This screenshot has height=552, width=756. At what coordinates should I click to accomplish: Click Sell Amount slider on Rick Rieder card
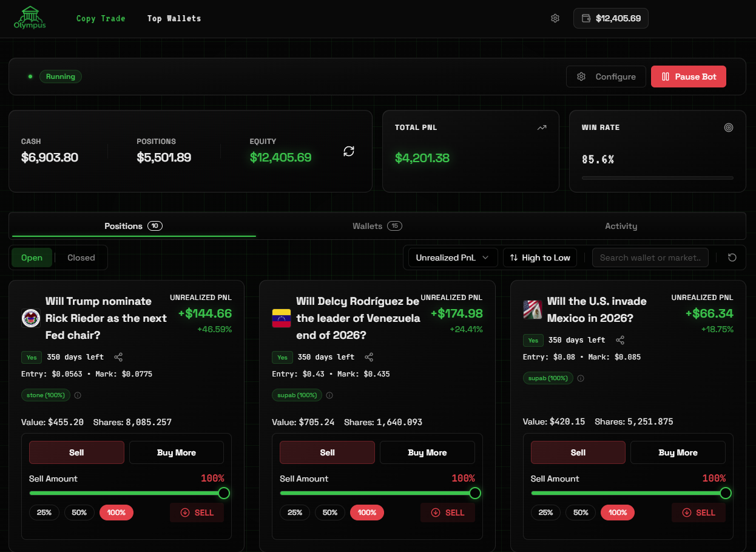pyautogui.click(x=126, y=493)
